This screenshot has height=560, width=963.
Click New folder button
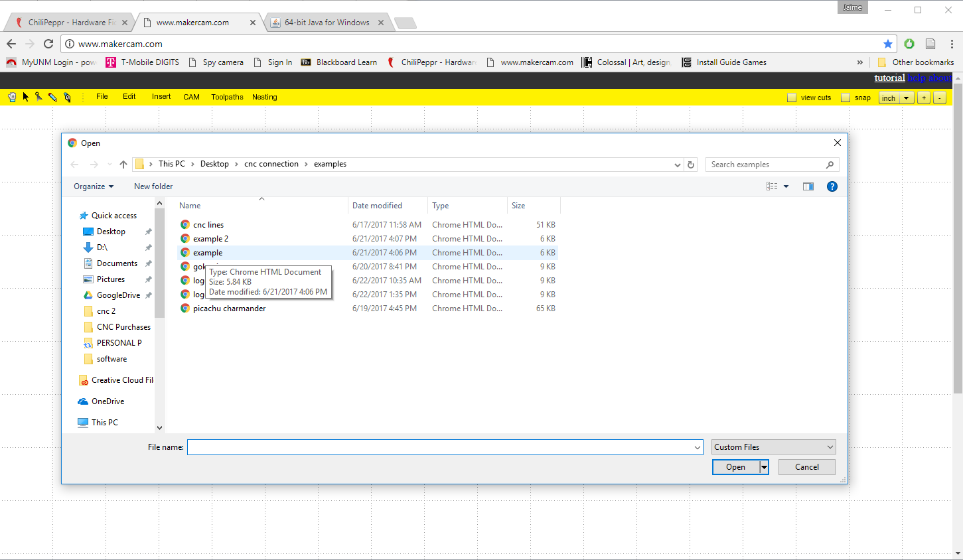pos(153,186)
